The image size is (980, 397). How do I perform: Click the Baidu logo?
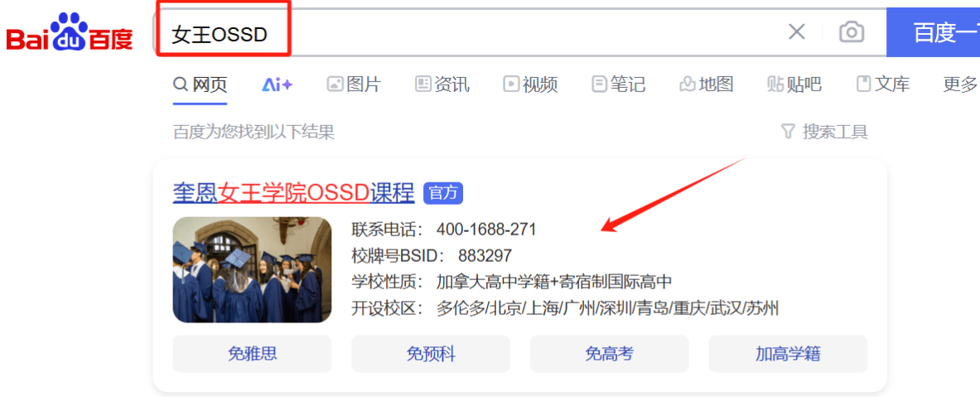point(70,33)
